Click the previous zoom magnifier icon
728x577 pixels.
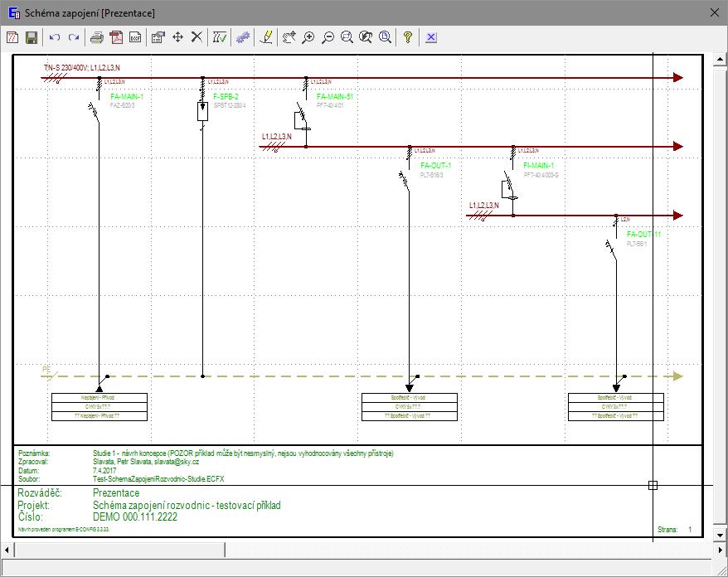coord(366,37)
